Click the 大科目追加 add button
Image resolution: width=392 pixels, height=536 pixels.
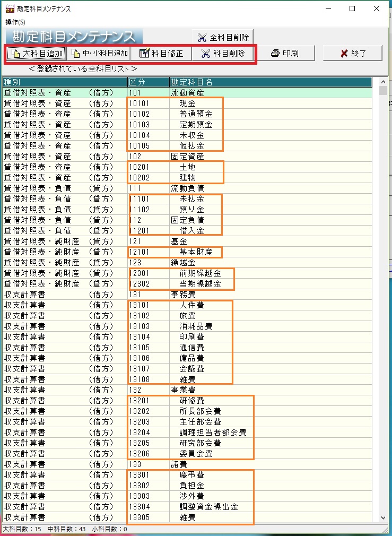36,53
